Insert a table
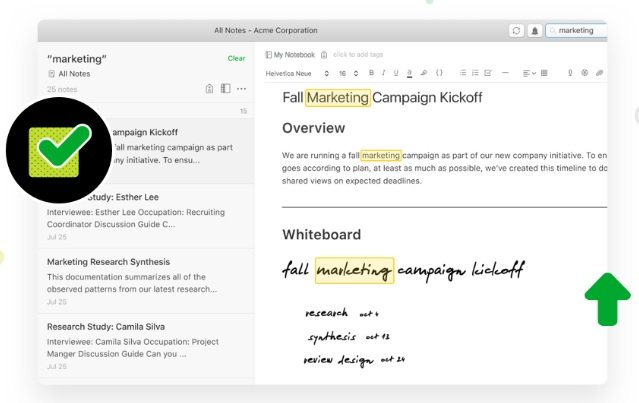Image resolution: width=639 pixels, height=403 pixels. point(544,73)
